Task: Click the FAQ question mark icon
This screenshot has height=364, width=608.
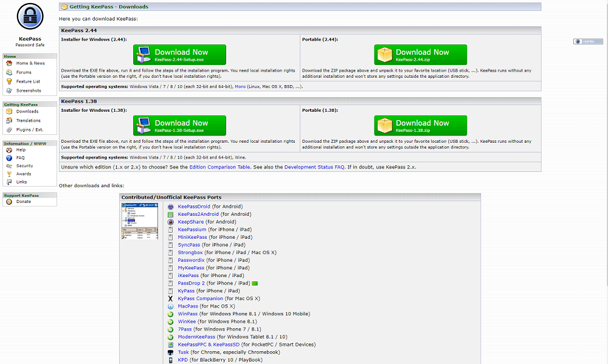Action: 9,158
